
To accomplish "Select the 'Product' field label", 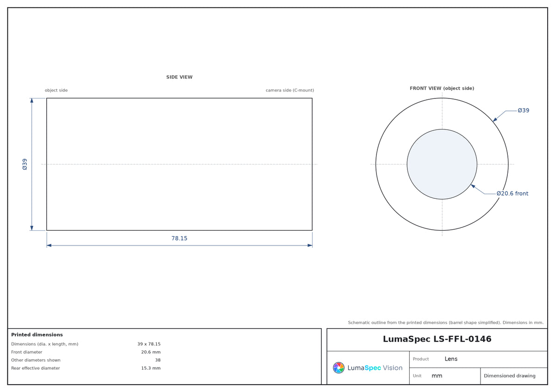I will (x=421, y=359).
